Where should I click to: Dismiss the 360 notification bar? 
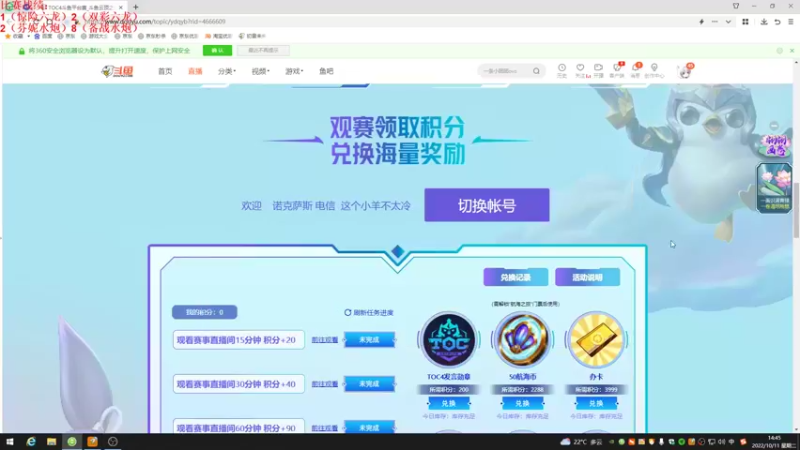(x=792, y=51)
